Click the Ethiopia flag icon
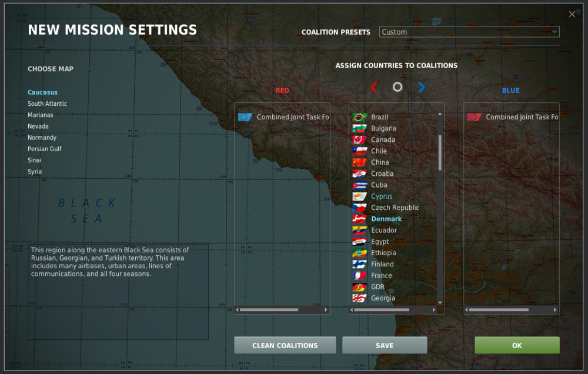 point(359,253)
